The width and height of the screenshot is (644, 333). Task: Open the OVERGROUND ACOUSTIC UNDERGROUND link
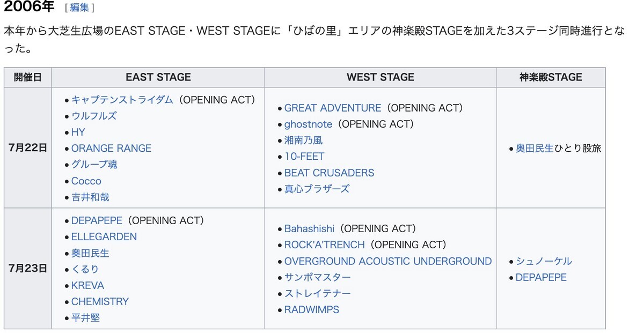[x=388, y=261]
